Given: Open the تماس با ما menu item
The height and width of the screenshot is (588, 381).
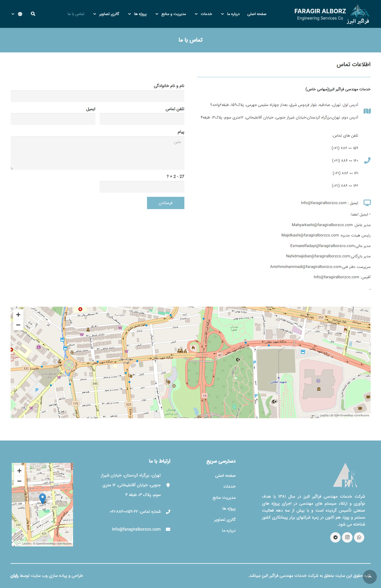Looking at the screenshot, I should pos(76,14).
